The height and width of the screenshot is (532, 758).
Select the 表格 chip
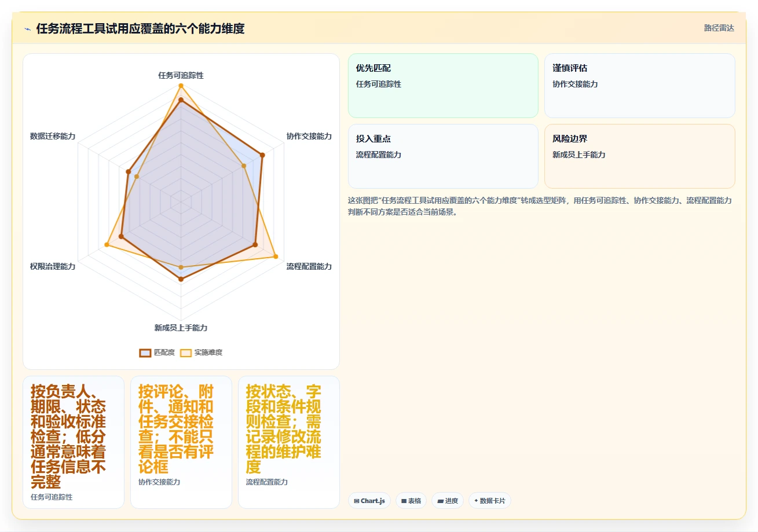pos(411,501)
